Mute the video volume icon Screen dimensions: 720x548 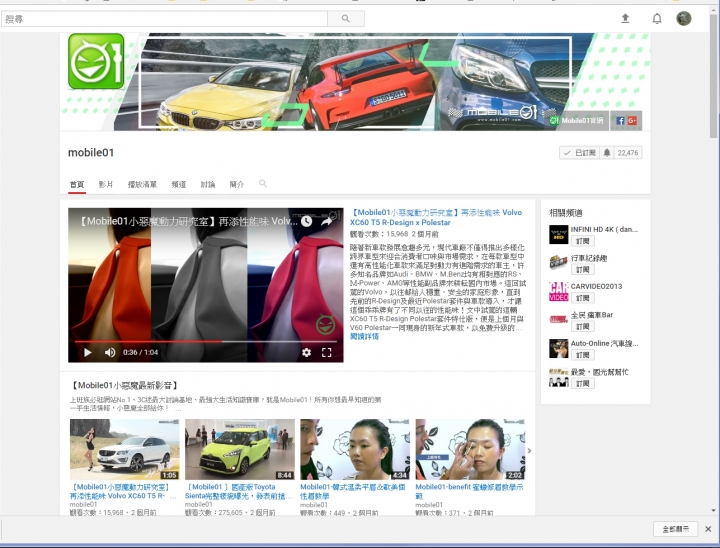[x=110, y=352]
